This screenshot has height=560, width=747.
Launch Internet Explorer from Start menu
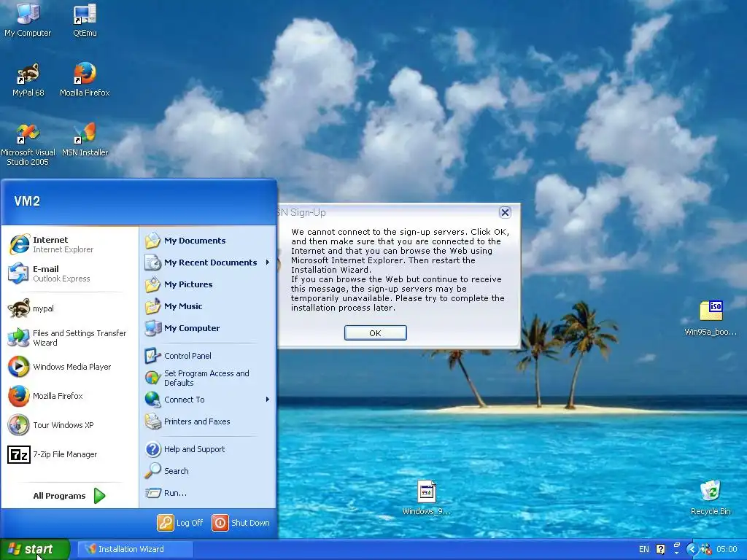point(69,244)
